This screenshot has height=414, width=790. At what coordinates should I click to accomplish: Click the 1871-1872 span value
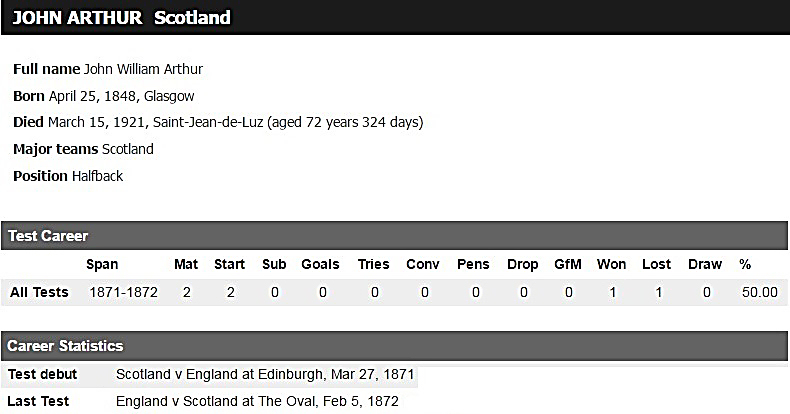tap(124, 292)
